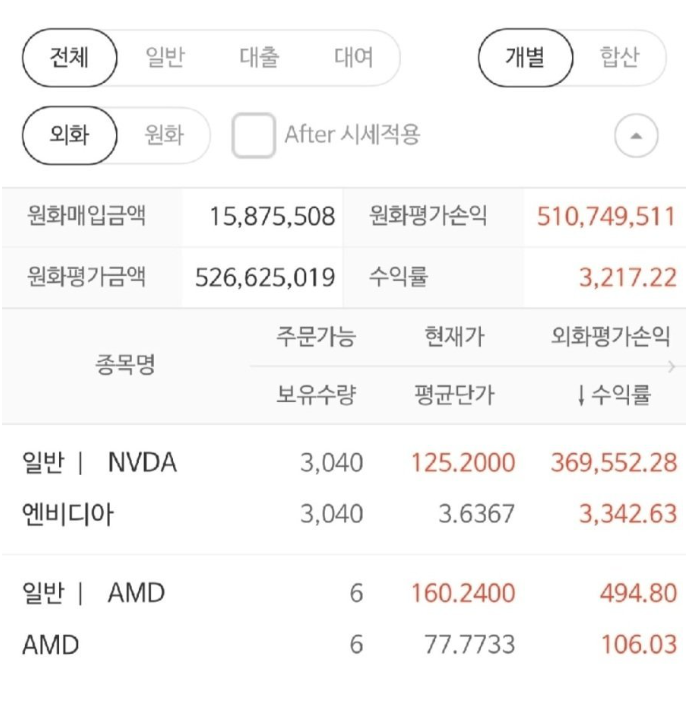The height and width of the screenshot is (718, 697).
Task: Click the 원화매입금액 label
Action: (x=87, y=216)
